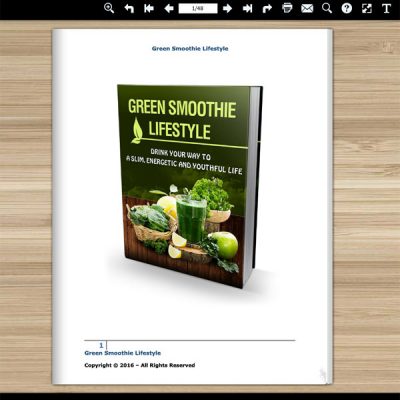Flip to the next page arrow
The image size is (400, 400).
[x=227, y=8]
